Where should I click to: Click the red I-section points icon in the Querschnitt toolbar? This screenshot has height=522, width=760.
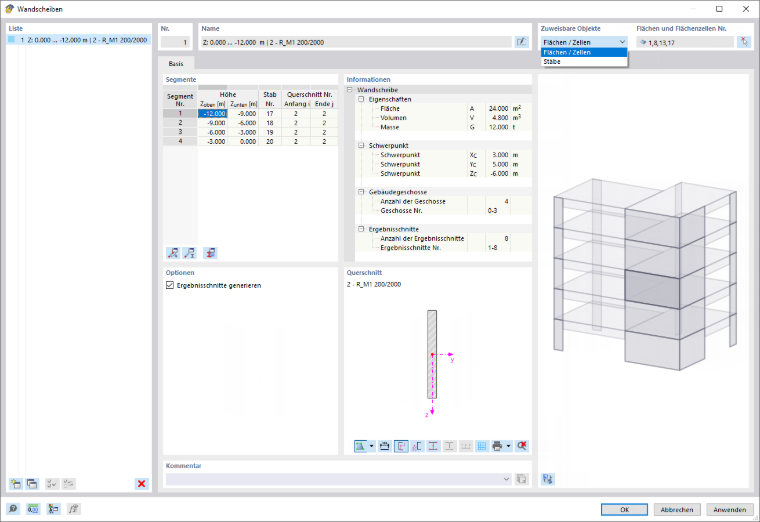point(433,446)
